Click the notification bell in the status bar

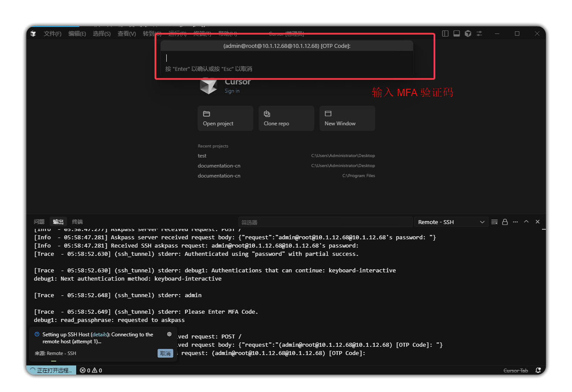(x=538, y=370)
